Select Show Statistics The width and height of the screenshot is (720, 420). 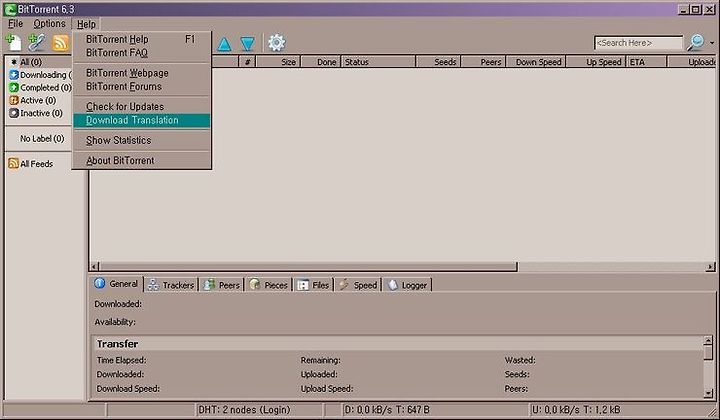tap(141, 140)
